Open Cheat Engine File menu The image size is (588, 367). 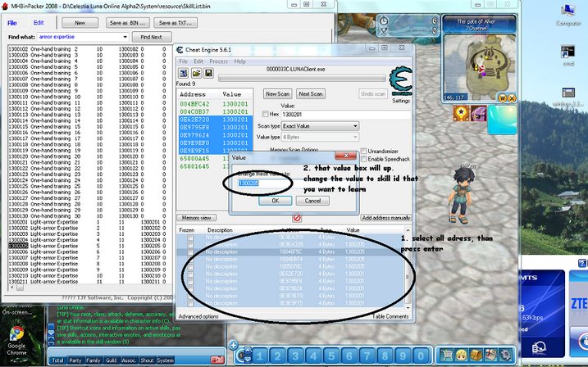click(183, 61)
